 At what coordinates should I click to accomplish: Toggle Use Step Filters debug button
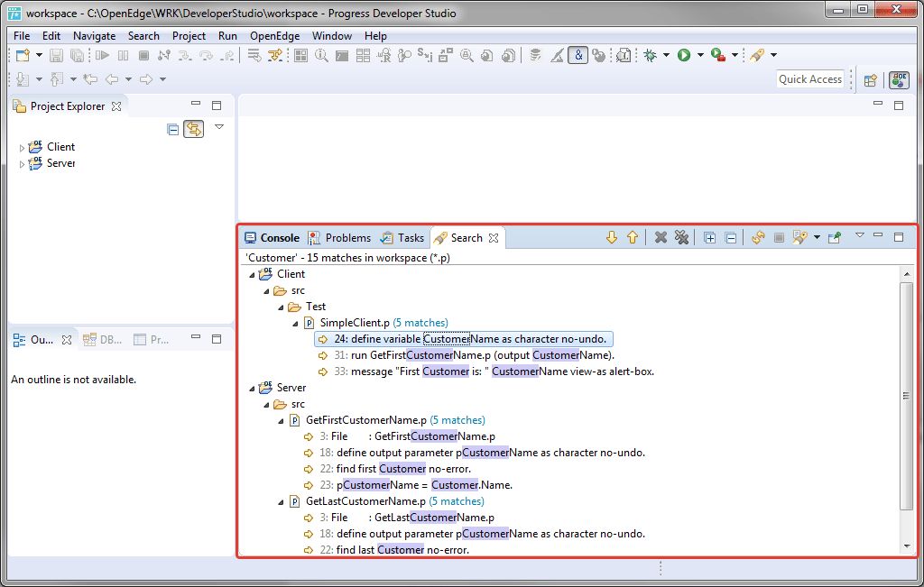coord(275,55)
